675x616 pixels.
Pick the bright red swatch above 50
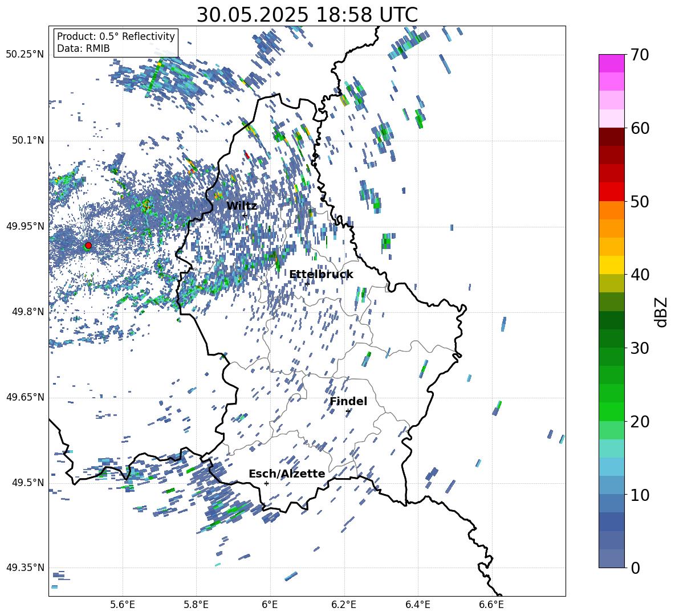coord(611,192)
